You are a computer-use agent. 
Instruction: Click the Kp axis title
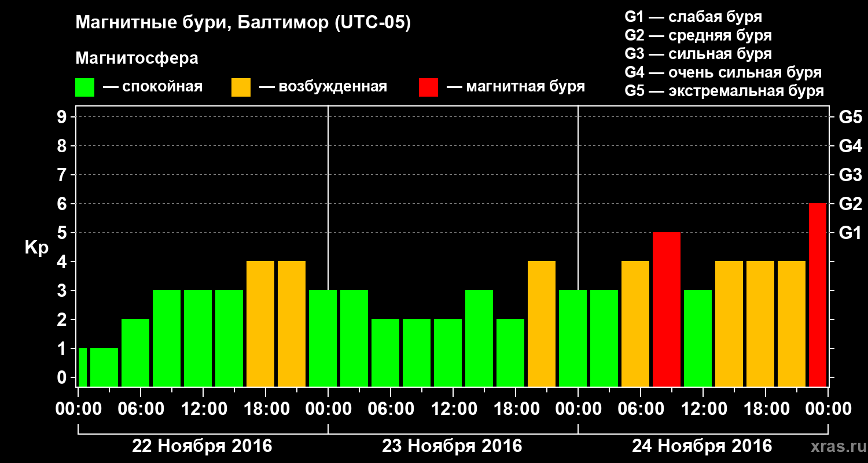[37, 249]
